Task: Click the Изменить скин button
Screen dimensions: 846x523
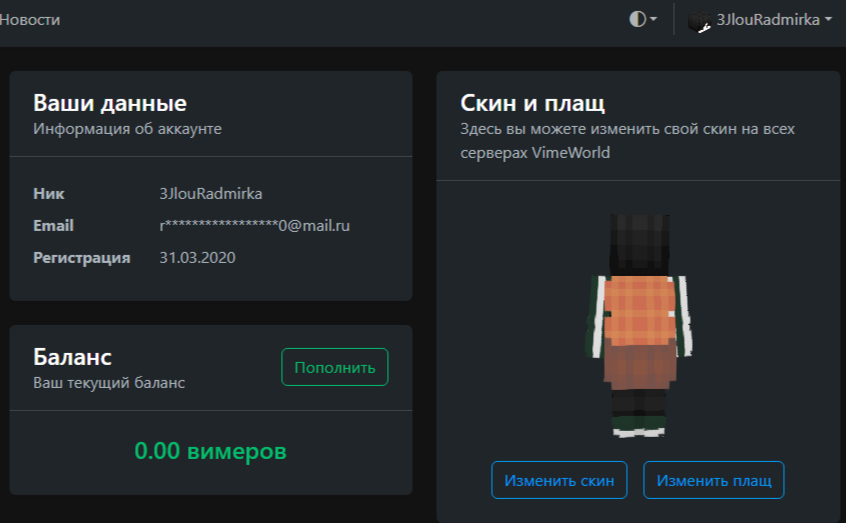Action: 559,480
